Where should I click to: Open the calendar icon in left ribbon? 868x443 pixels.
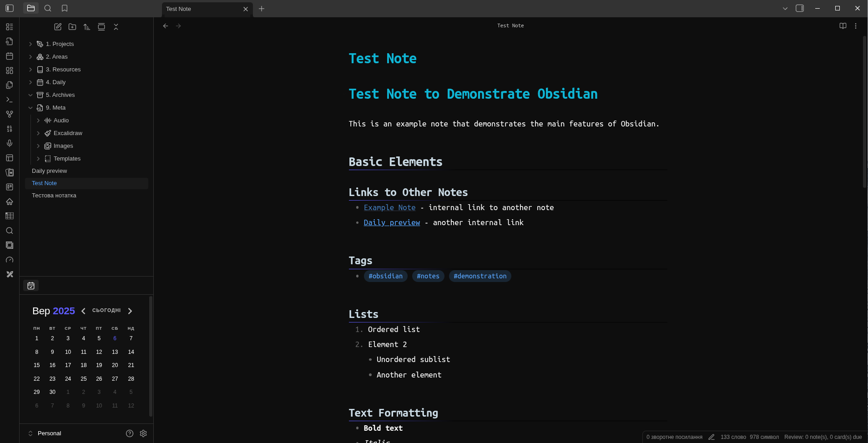[10, 56]
